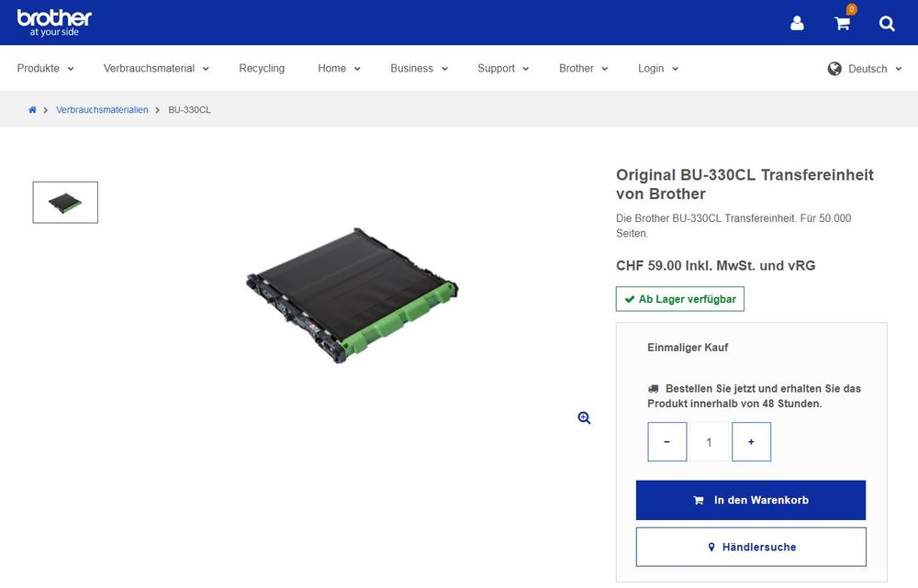The width and height of the screenshot is (918, 588).
Task: Click the user account icon
Action: 797,23
